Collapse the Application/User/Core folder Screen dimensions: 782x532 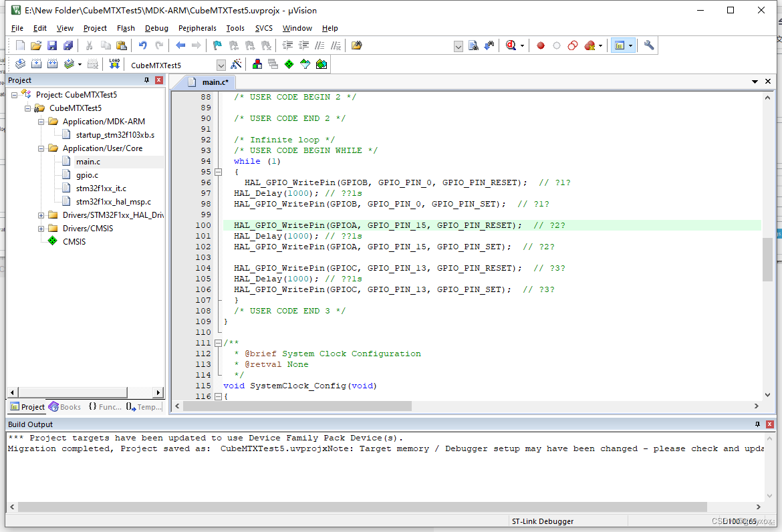click(41, 148)
